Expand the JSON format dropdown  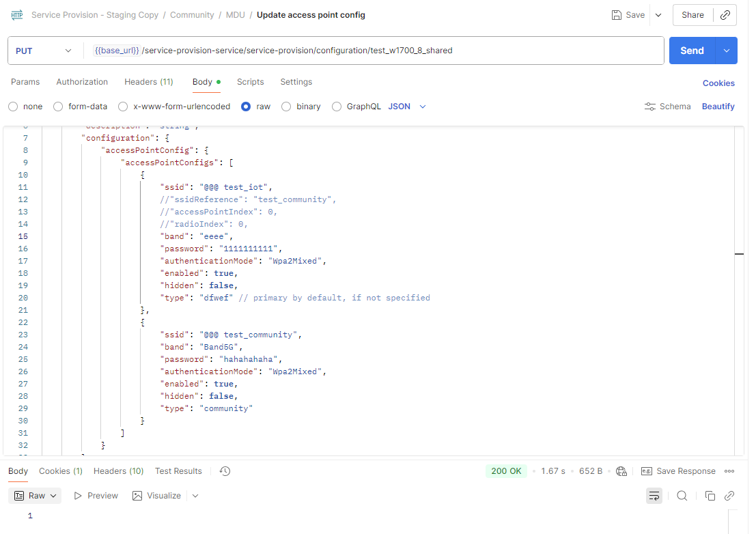tap(408, 107)
